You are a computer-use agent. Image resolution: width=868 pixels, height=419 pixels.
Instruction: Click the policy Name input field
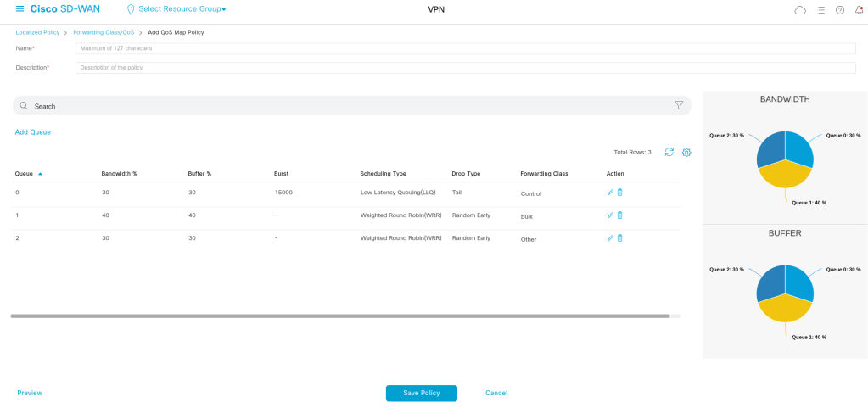pos(465,48)
